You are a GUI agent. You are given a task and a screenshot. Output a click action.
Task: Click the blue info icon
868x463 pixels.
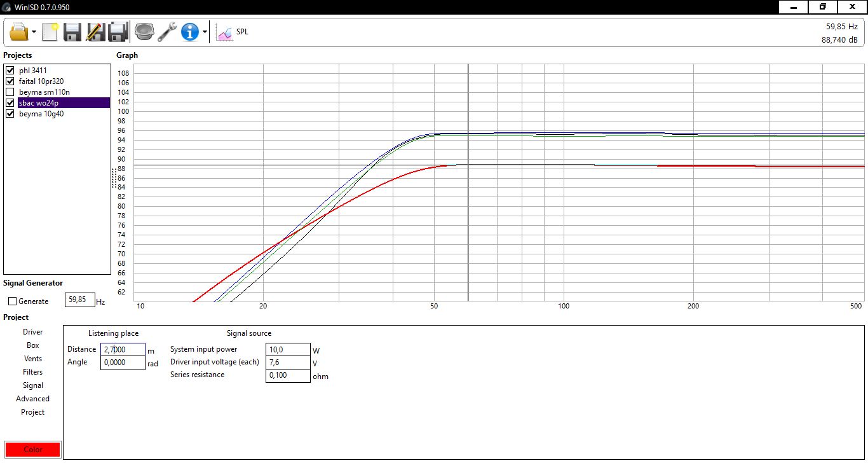190,31
